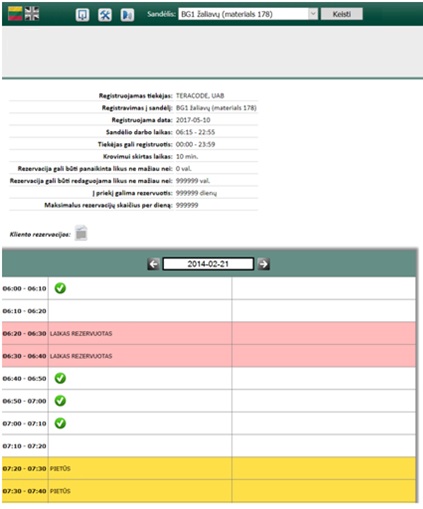The width and height of the screenshot is (423, 509).
Task: Reserve the 06:40 - 06:50 slot checkmark
Action: click(60, 378)
